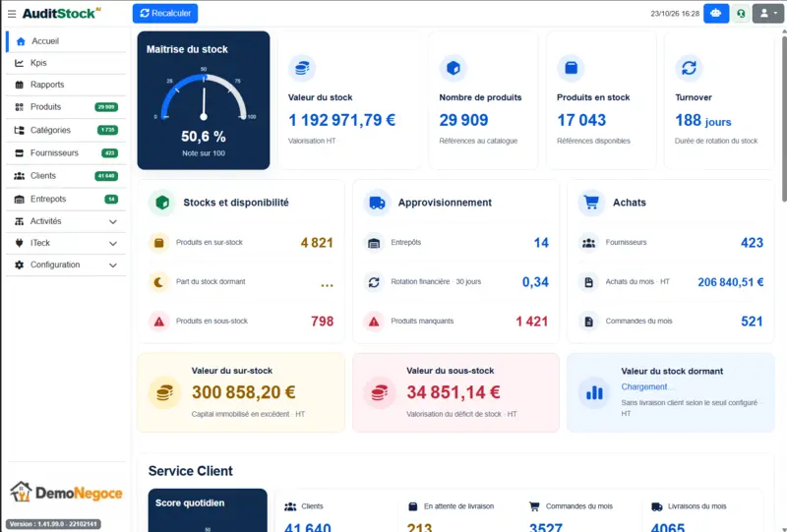Open the Valeur du sous-stock card

point(455,392)
